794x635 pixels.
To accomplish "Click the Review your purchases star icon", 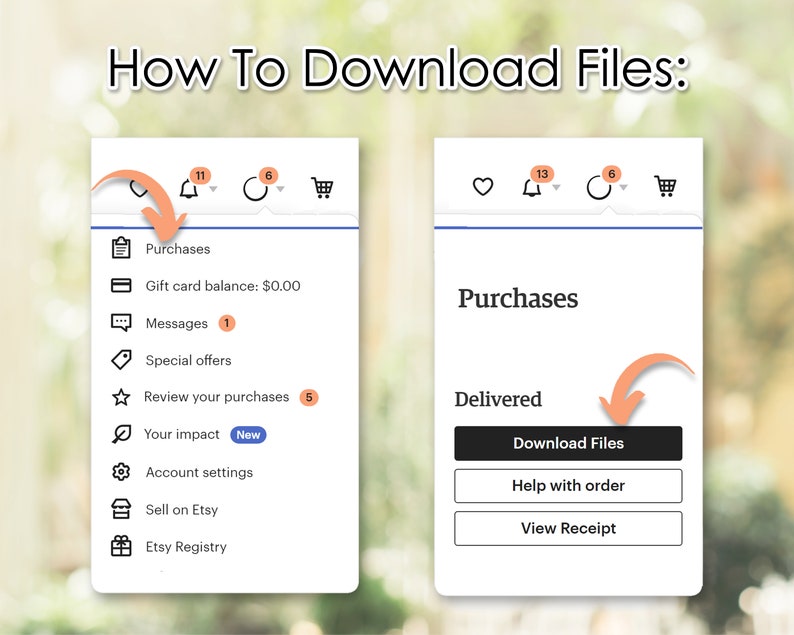I will tap(121, 397).
